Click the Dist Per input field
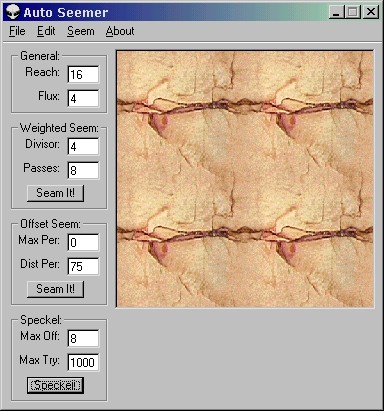 (83, 266)
